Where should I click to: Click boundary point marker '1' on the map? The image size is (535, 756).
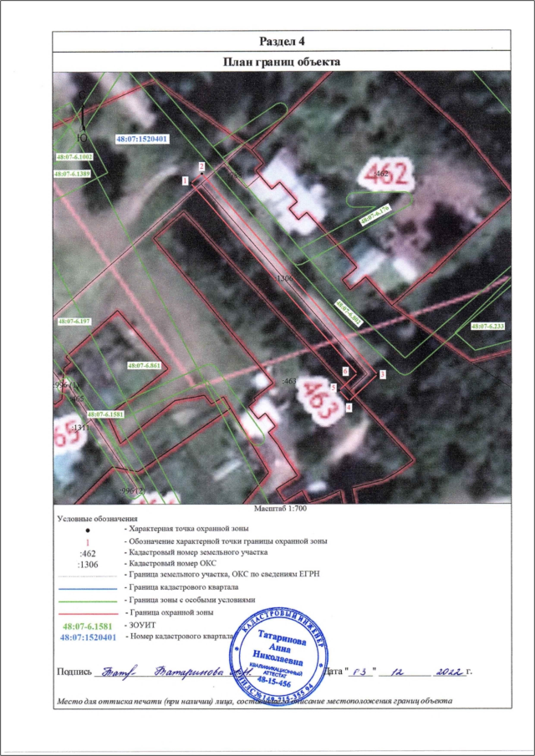[185, 180]
